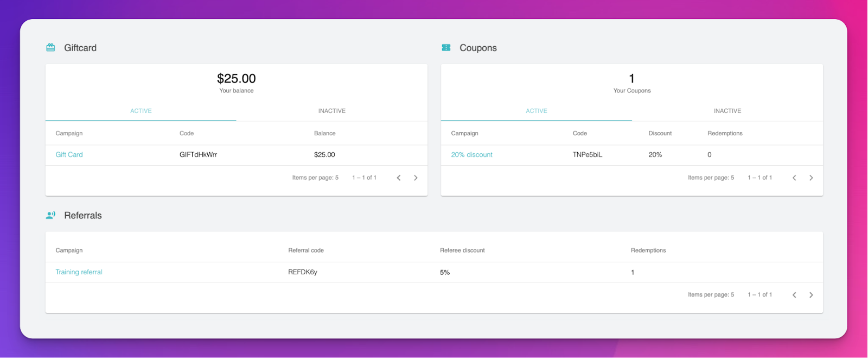Image resolution: width=868 pixels, height=358 pixels.
Task: Click Giftcard 1 – 1 of 1 range label
Action: pyautogui.click(x=364, y=178)
